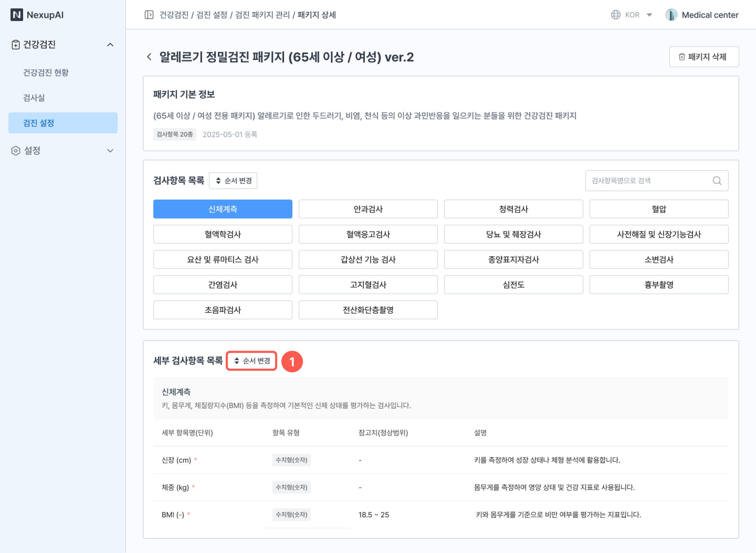
Task: Click the 설정 gear icon in sidebar
Action: [x=15, y=151]
